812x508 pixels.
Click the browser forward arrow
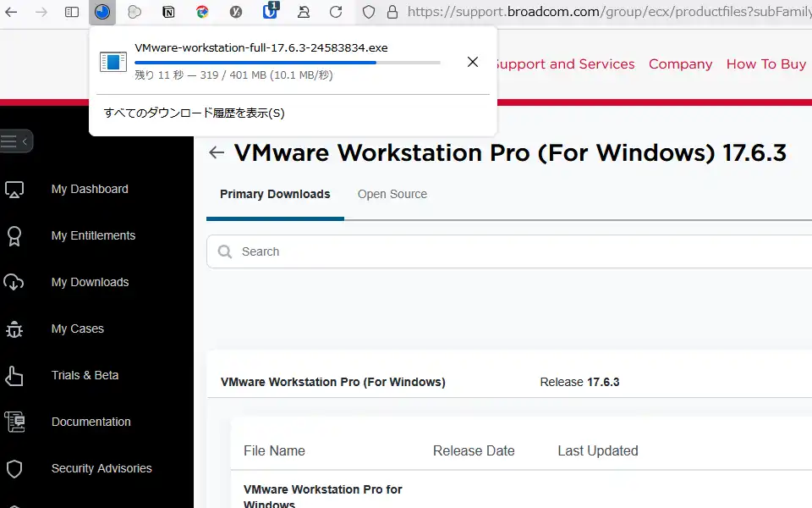tap(41, 11)
